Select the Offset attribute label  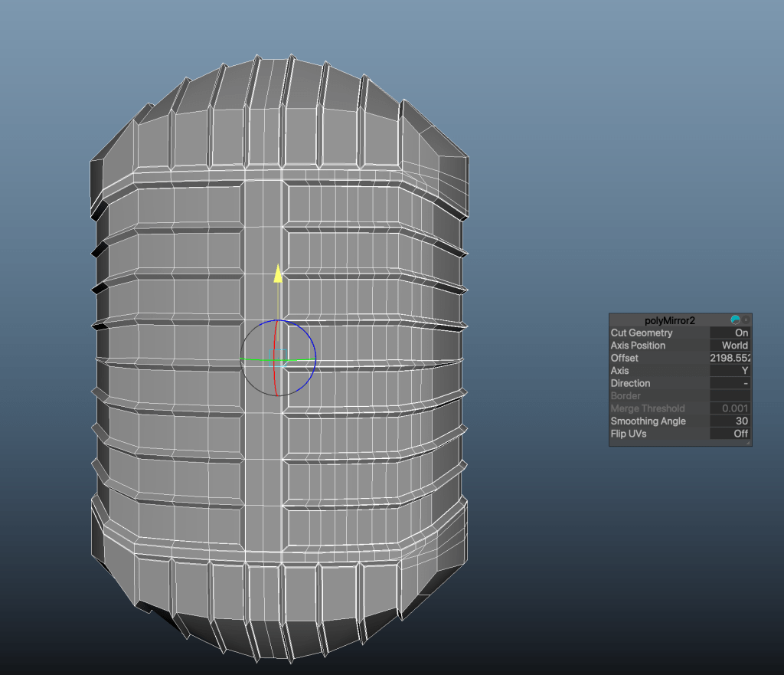coord(625,359)
